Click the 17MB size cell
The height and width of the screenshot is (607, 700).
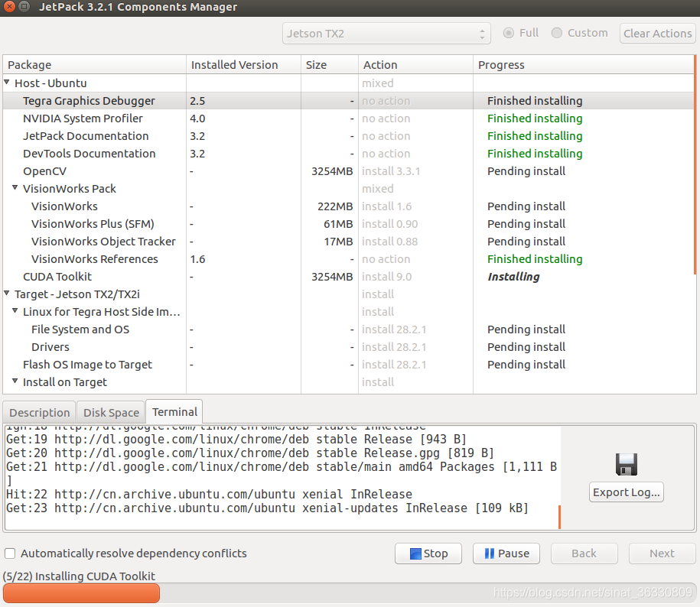338,242
